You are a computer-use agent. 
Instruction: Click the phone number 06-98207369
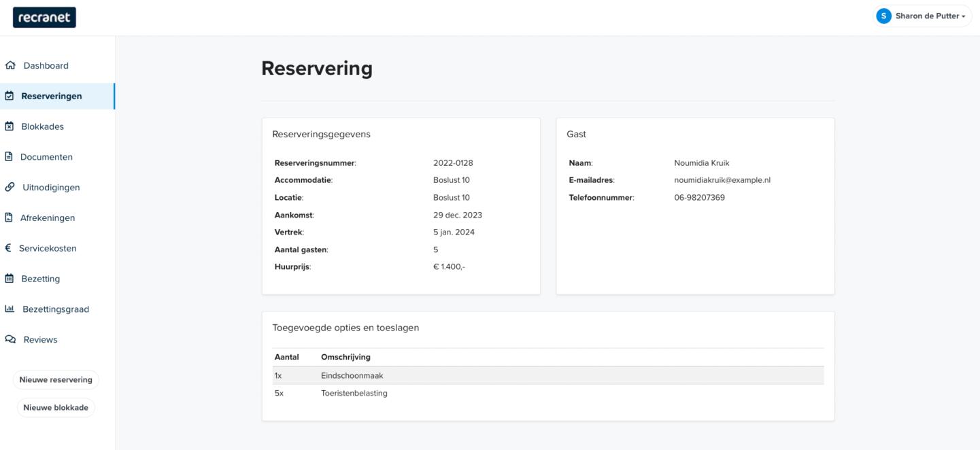pos(699,198)
